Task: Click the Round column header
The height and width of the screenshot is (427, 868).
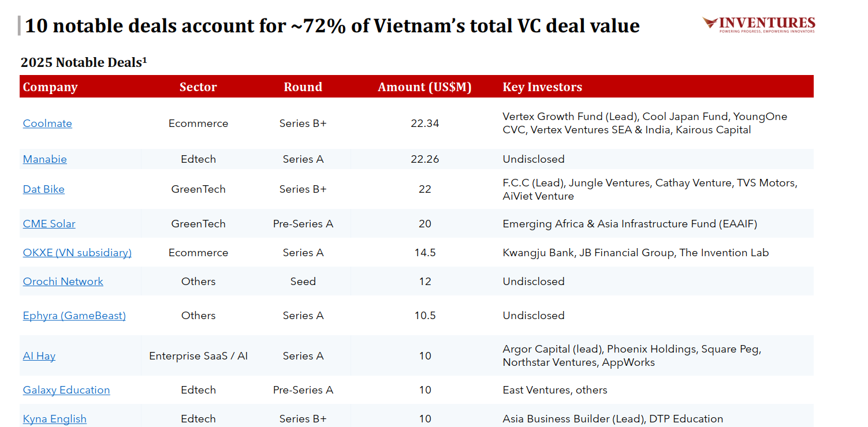Action: [x=303, y=87]
